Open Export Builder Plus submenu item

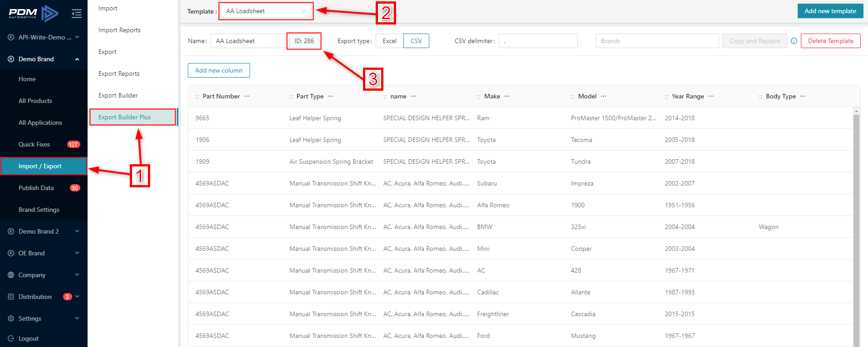[x=132, y=117]
